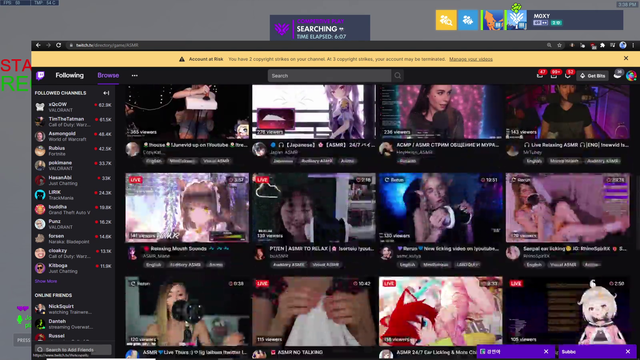
Task: Open HasanAbi channel in sidebar
Action: pos(73,180)
